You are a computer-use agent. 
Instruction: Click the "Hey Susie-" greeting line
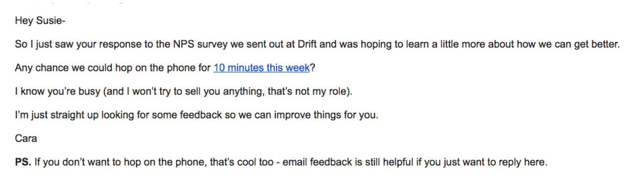(36, 21)
